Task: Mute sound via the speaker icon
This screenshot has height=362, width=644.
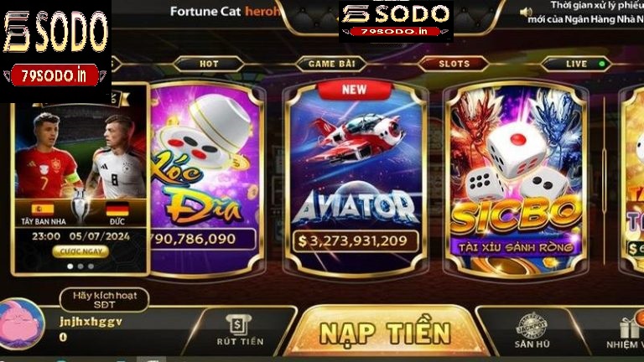Action: (x=526, y=12)
